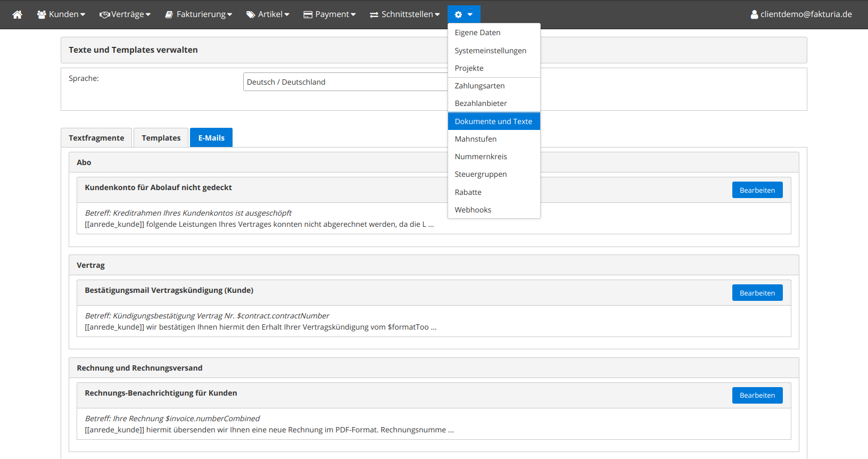Choose Systemeinstellungen from settings menu
Screen dimensions: 868x459
coord(490,51)
